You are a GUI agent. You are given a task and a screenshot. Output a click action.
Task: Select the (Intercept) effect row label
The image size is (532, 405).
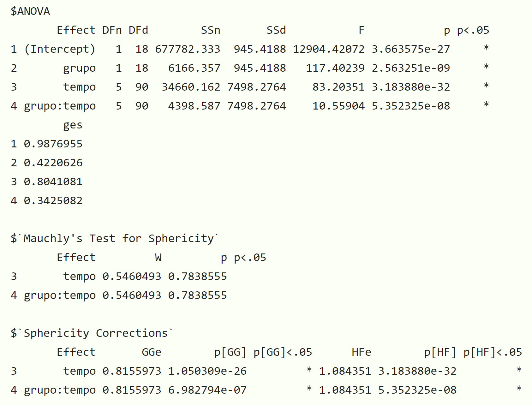pos(60,49)
